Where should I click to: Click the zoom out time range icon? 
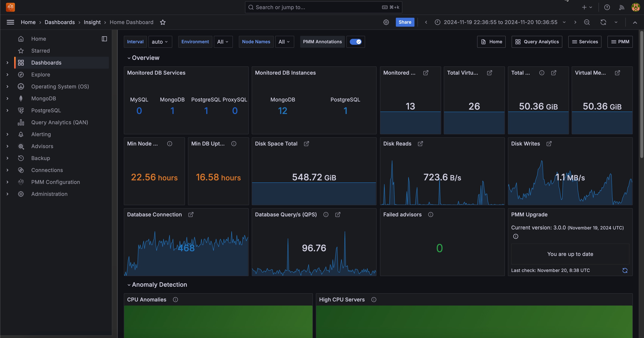[x=587, y=22]
